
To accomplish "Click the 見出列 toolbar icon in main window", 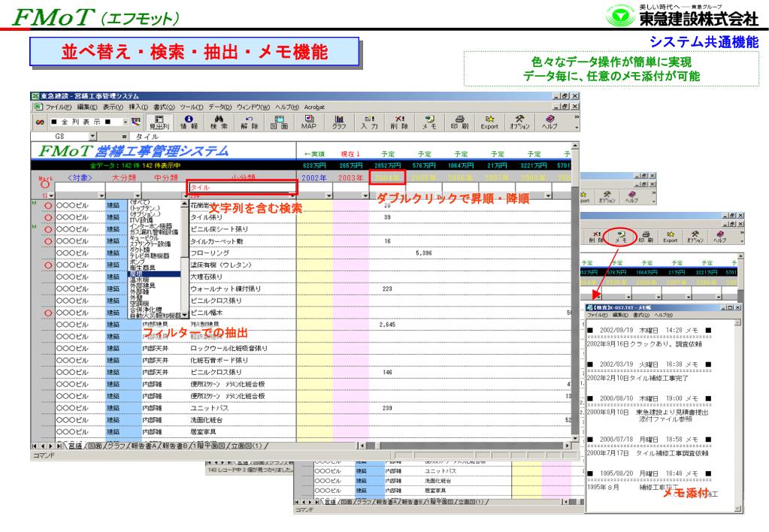I will [159, 122].
